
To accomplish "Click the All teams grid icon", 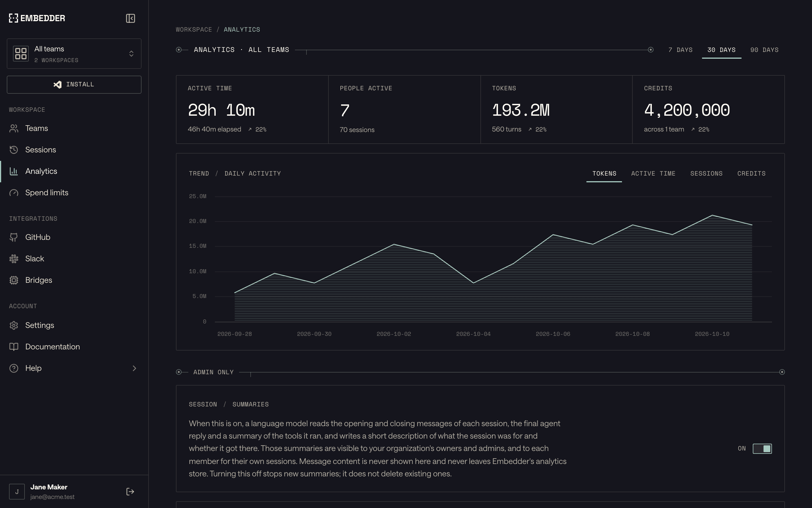I will [x=21, y=54].
